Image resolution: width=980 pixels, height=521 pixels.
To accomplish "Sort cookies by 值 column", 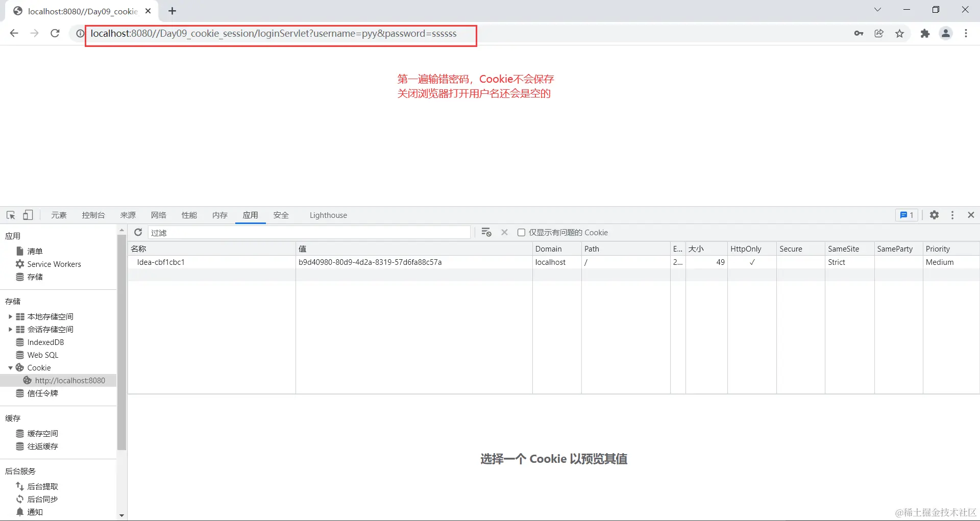I will click(414, 249).
